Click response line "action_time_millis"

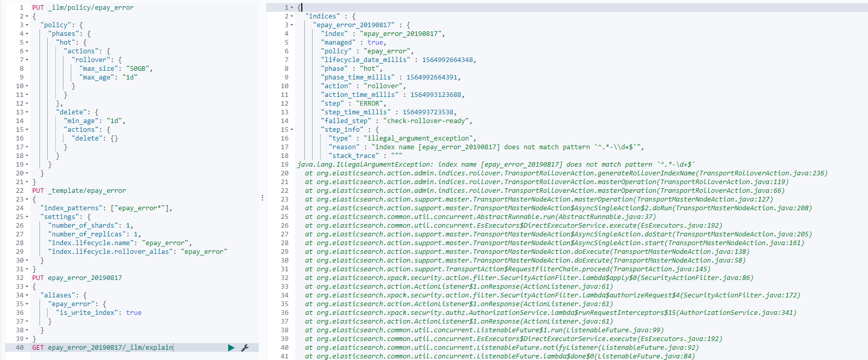pyautogui.click(x=392, y=95)
